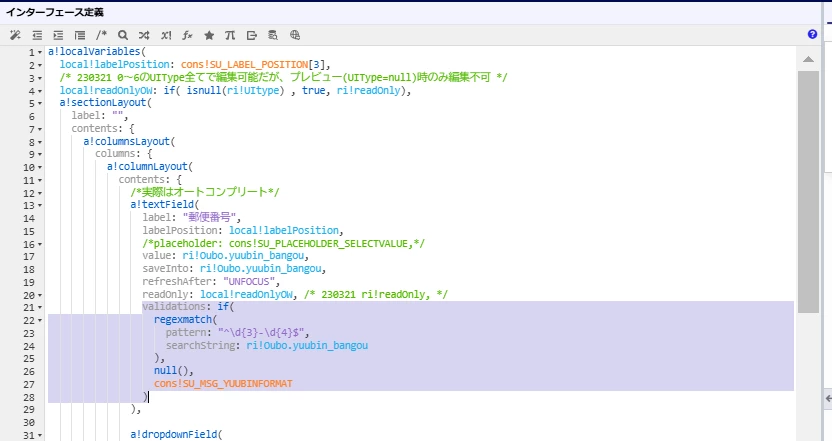This screenshot has height=441, width=832.
Task: Collapse fold arrow at line 13 a!textField
Action: pyautogui.click(x=40, y=206)
